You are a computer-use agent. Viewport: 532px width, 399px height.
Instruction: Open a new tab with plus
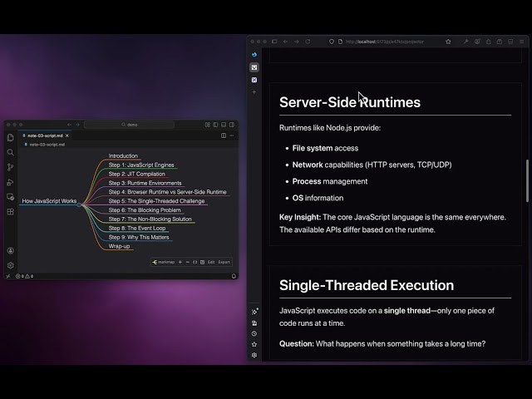click(254, 92)
